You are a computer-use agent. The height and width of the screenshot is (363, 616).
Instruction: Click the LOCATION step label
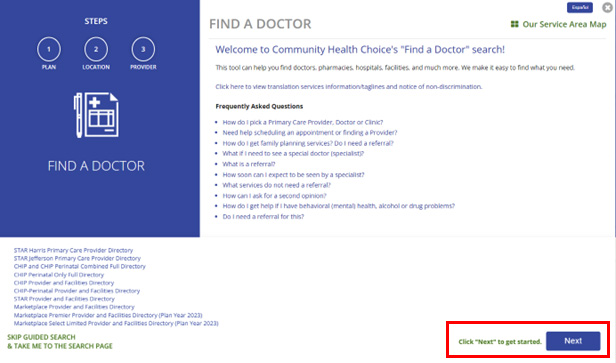tap(96, 67)
